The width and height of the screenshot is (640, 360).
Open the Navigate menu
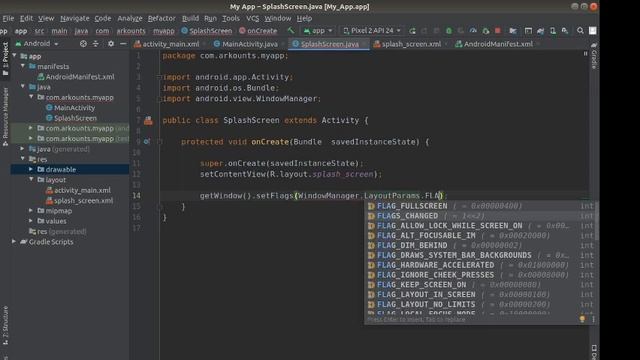[x=75, y=18]
